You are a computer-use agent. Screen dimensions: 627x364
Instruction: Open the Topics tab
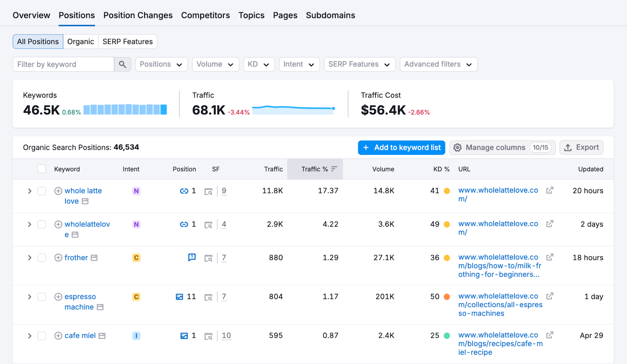click(252, 15)
